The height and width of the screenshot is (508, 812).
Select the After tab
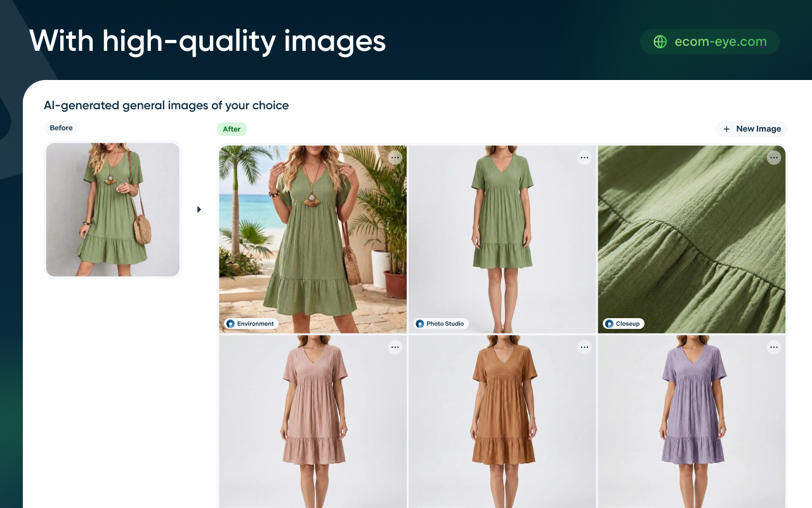232,129
